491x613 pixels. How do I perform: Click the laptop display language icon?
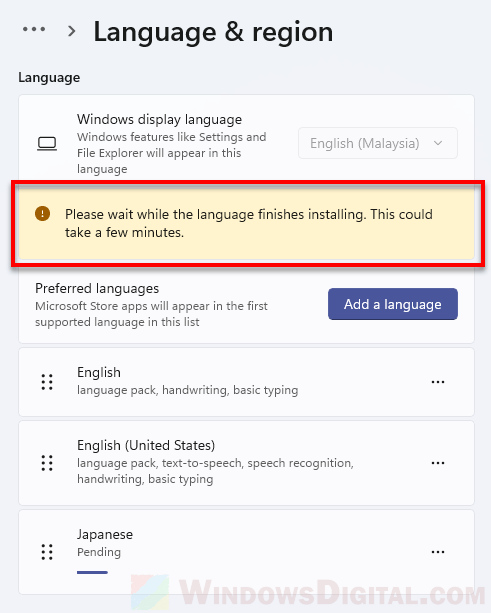pos(47,144)
